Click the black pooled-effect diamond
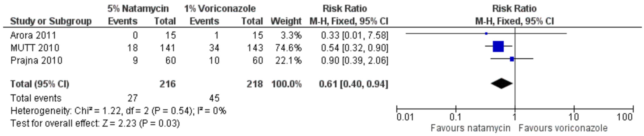 tap(502, 84)
